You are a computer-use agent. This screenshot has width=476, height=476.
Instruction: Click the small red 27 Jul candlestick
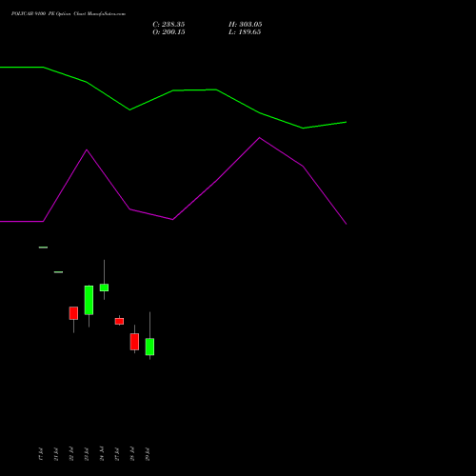tap(119, 321)
